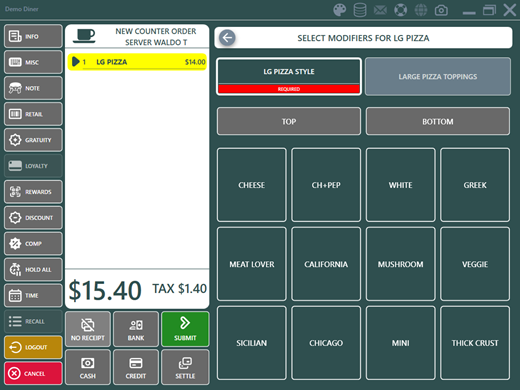The image size is (520, 390).
Task: Take a screenshot with camera icon
Action: click(x=441, y=10)
